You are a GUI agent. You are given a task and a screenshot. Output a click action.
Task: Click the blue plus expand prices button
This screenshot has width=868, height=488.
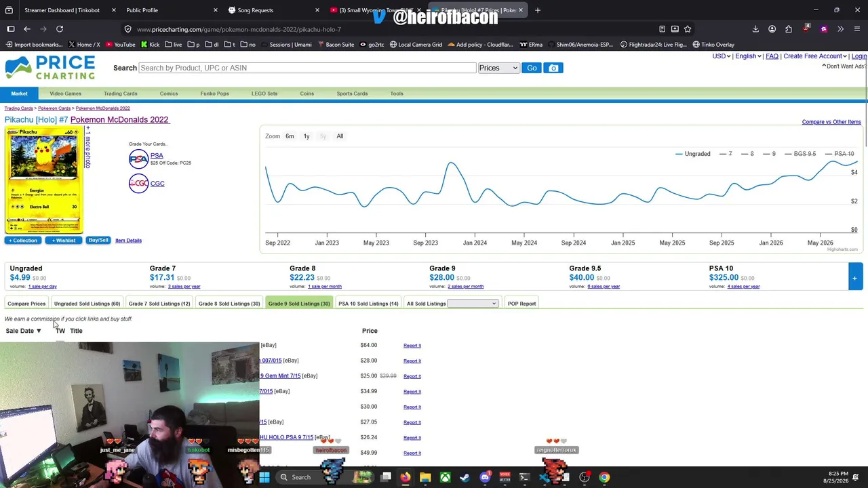coord(855,278)
